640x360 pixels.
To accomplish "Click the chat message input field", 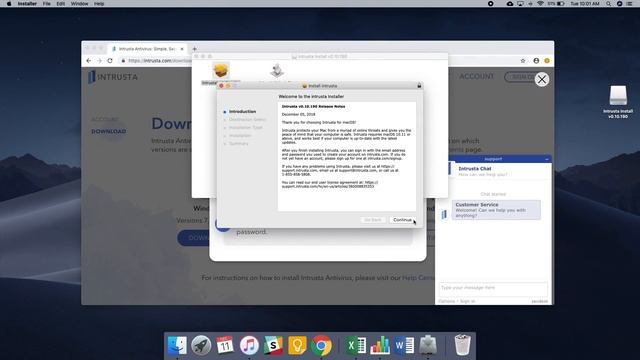I will (x=493, y=289).
